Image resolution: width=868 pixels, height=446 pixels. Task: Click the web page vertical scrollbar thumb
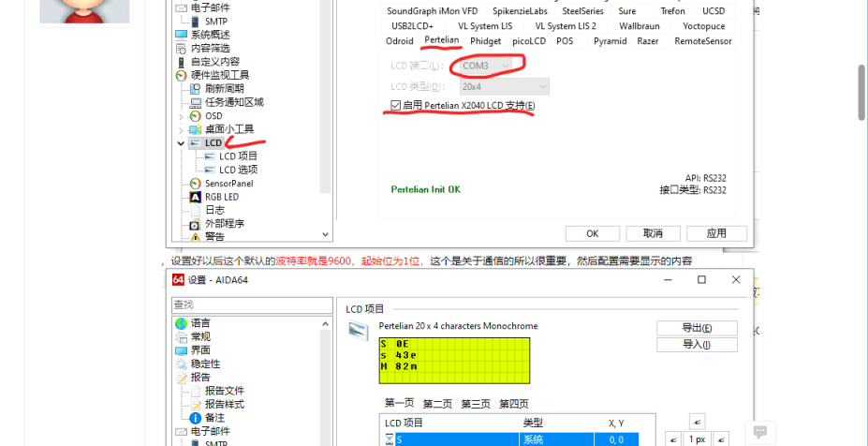coord(861,92)
